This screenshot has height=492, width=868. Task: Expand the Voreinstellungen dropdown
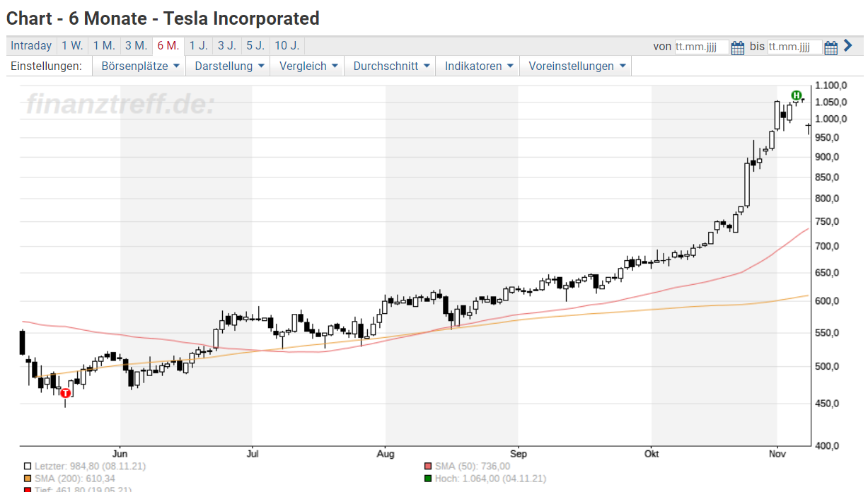[x=577, y=66]
